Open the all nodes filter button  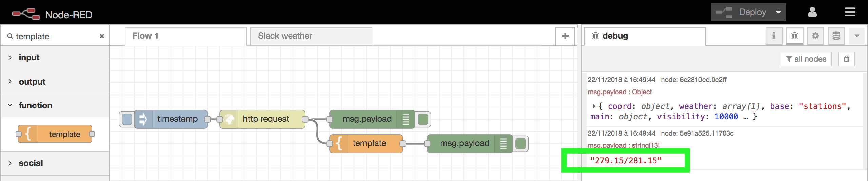(806, 59)
